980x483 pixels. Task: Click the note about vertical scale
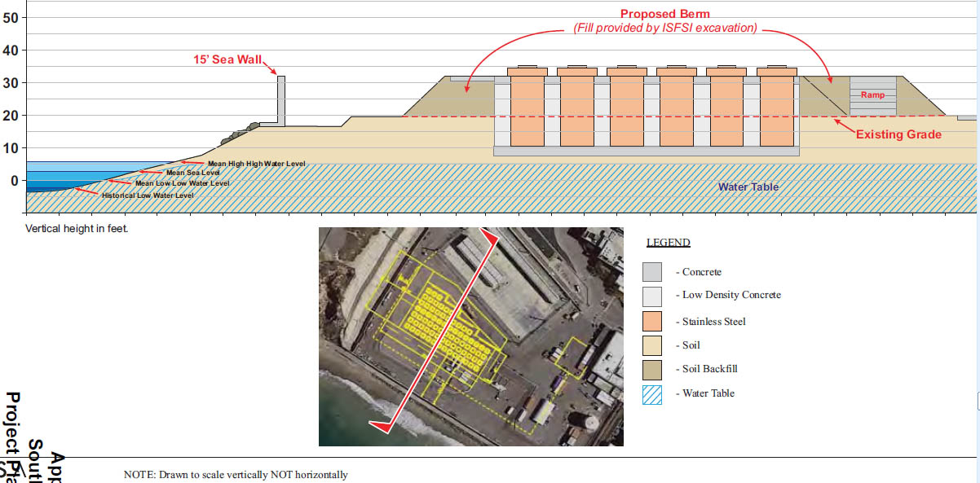tap(236, 474)
